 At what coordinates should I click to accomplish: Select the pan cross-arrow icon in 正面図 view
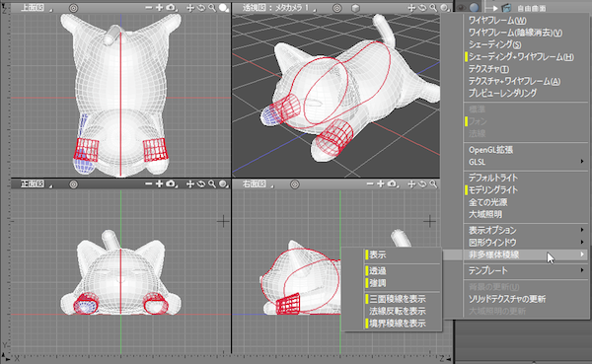coord(190,183)
